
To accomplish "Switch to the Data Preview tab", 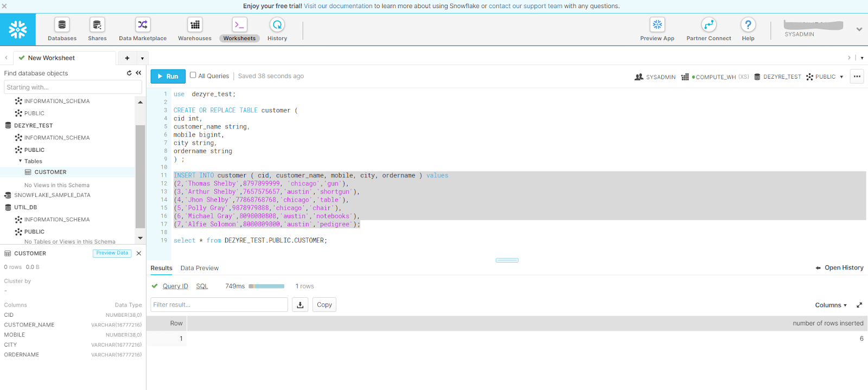I will (x=200, y=268).
